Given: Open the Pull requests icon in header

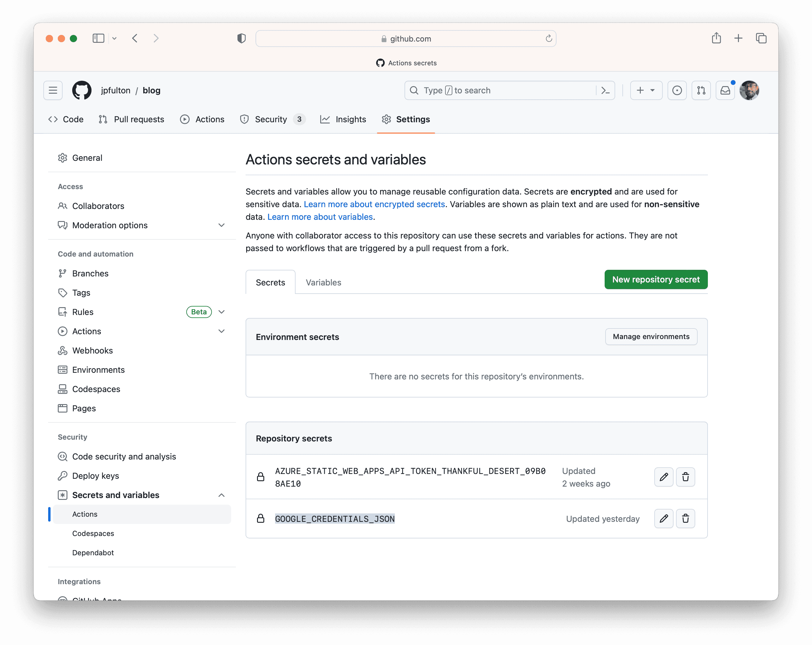Looking at the screenshot, I should (701, 90).
